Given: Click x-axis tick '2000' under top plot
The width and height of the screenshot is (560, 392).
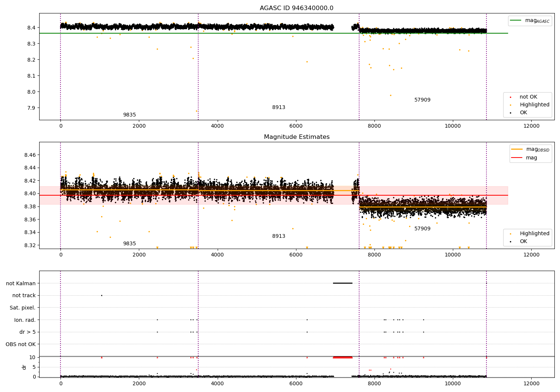Looking at the screenshot, I should pyautogui.click(x=139, y=126).
